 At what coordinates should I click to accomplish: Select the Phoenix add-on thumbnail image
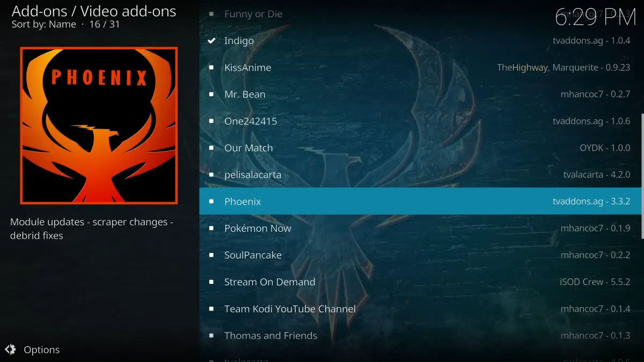pos(99,125)
